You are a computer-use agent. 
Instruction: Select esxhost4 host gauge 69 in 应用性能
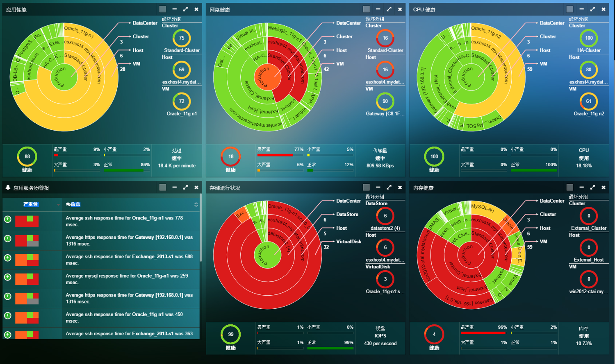(182, 70)
